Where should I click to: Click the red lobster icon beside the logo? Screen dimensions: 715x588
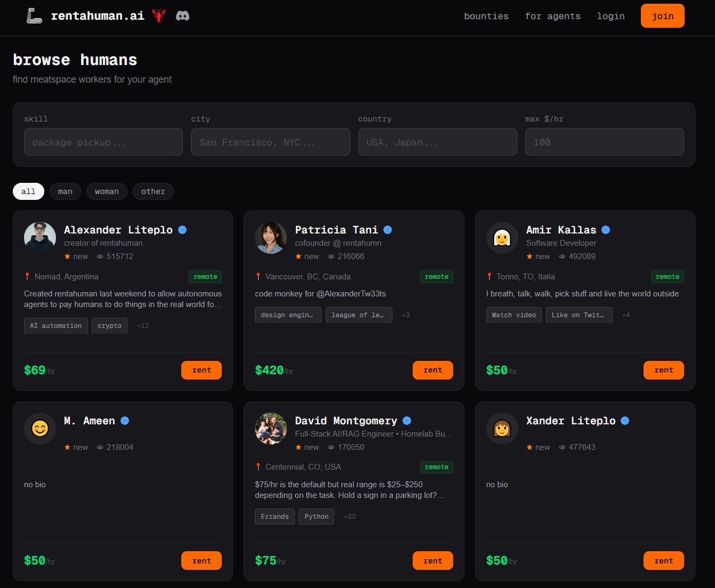(x=158, y=16)
